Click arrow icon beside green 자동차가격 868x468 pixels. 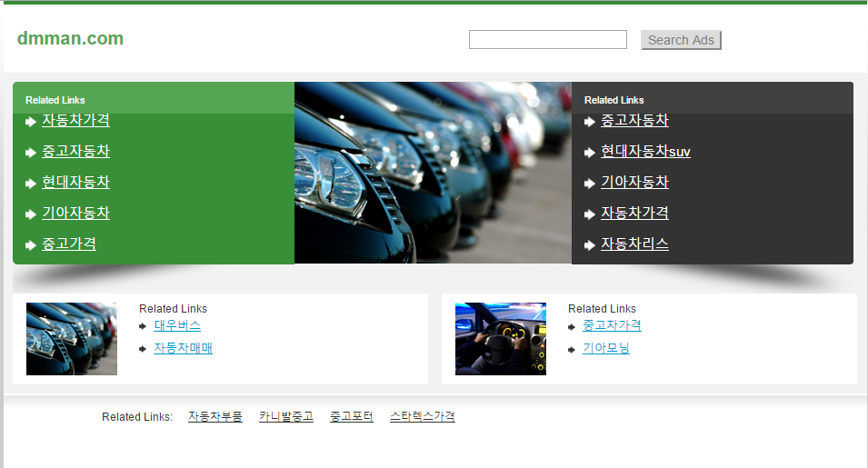(x=30, y=122)
